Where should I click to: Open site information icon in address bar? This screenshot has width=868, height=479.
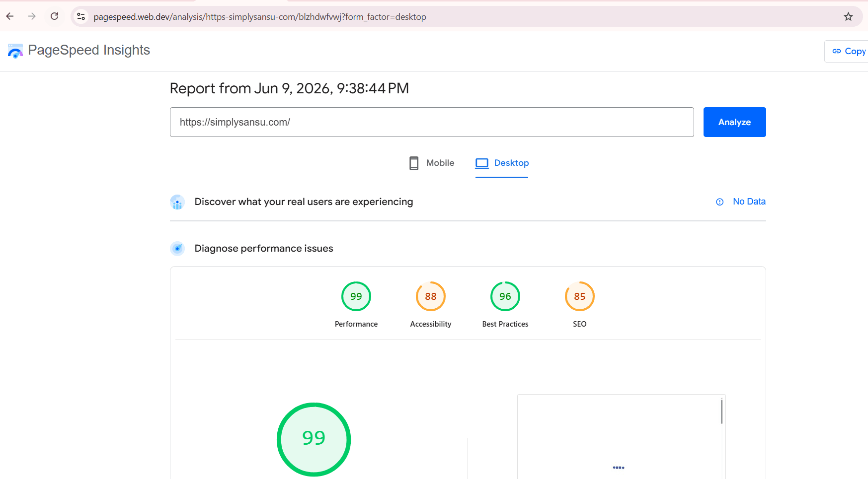pyautogui.click(x=81, y=16)
